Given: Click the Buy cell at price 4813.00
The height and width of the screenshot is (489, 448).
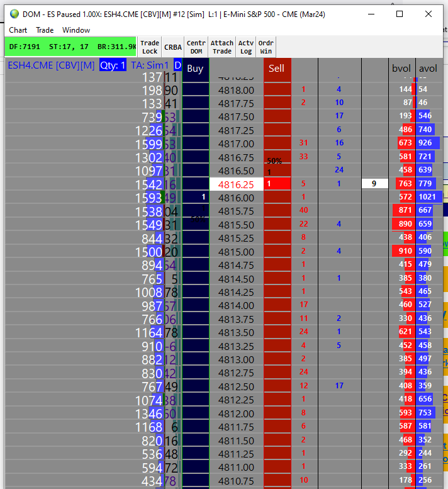Looking at the screenshot, I should coord(196,359).
